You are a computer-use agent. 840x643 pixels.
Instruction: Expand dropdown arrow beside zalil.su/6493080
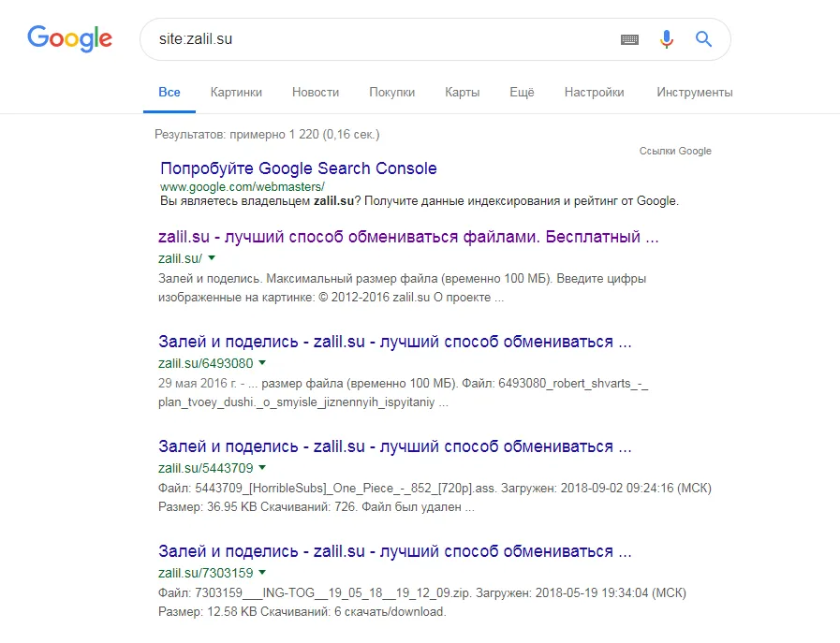[x=262, y=363]
